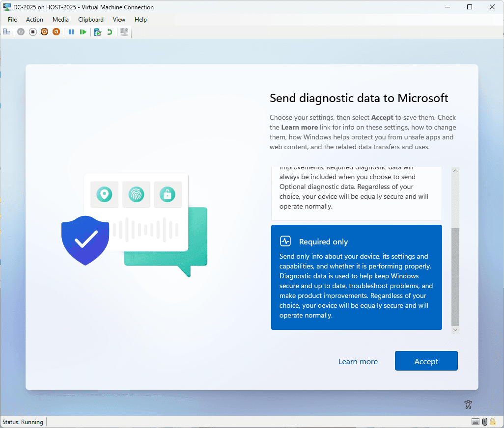Click the Shut Down guest OS icon
The height and width of the screenshot is (428, 504).
point(44,31)
